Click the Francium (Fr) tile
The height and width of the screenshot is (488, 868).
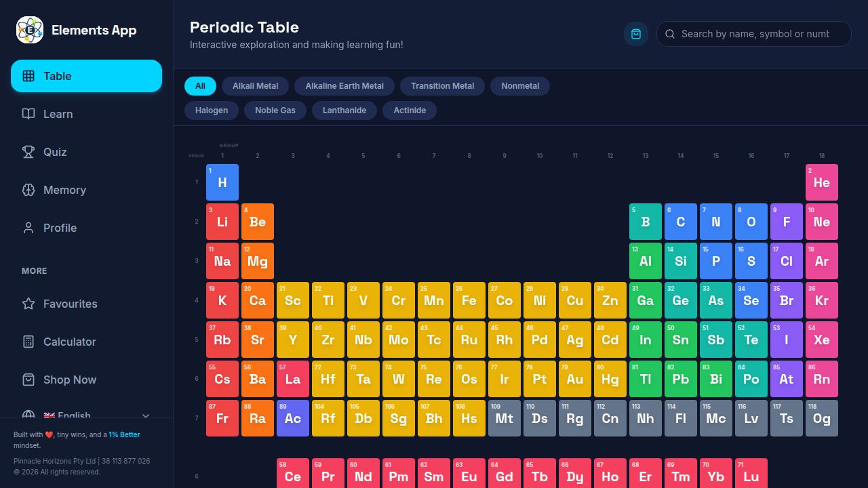pyautogui.click(x=222, y=418)
